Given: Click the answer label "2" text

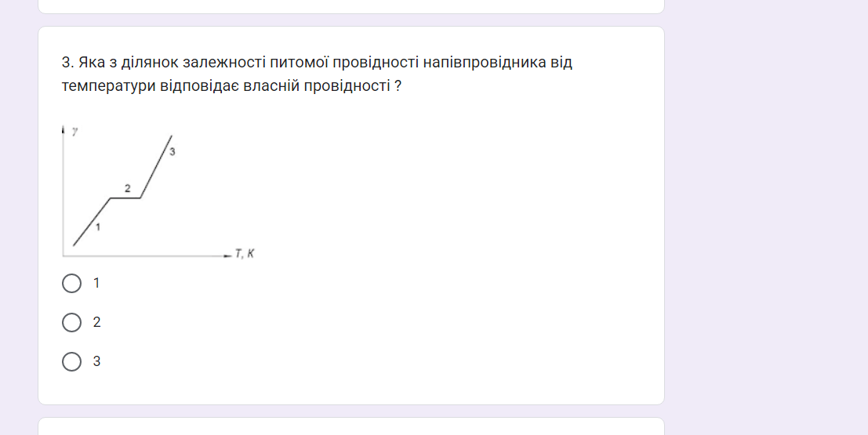Looking at the screenshot, I should click(97, 322).
